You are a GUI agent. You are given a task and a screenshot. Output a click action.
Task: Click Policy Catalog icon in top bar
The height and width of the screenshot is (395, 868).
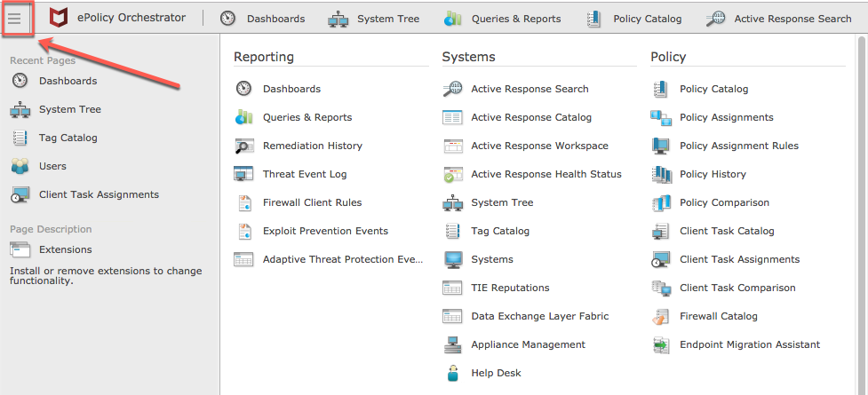(593, 19)
